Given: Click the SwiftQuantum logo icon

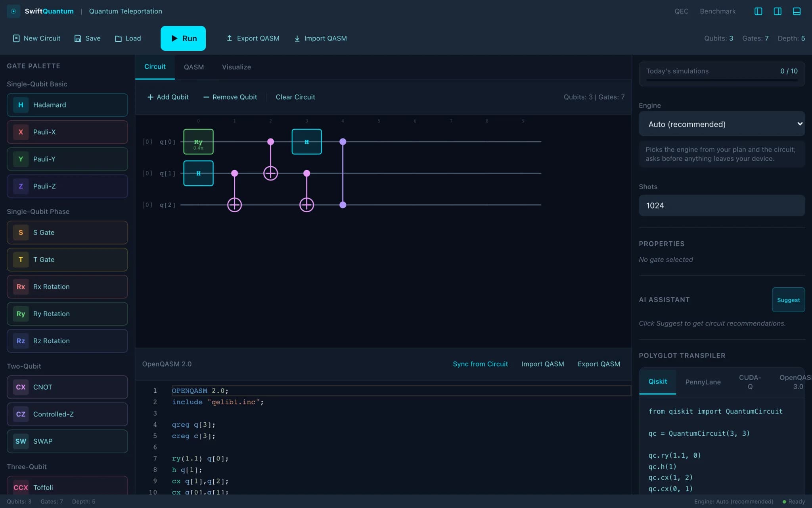Looking at the screenshot, I should pyautogui.click(x=13, y=11).
